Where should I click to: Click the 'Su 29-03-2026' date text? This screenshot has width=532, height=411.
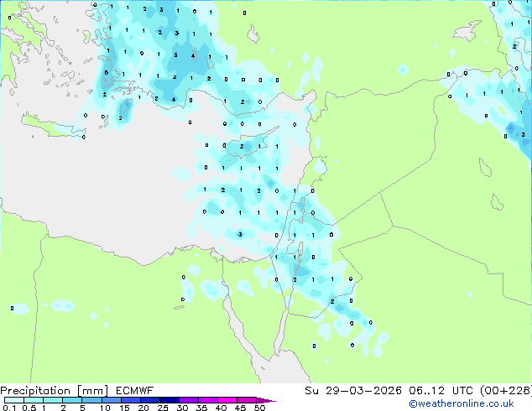coord(353,391)
